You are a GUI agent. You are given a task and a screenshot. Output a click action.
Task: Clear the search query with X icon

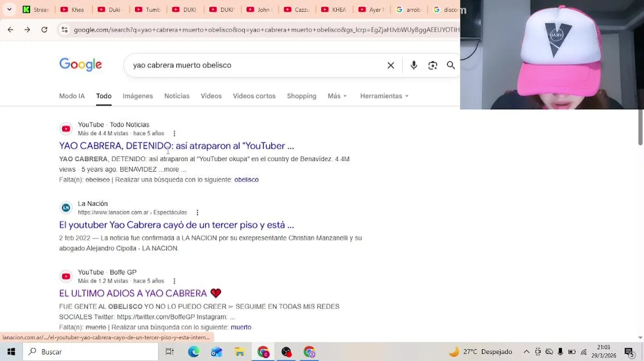tap(391, 65)
